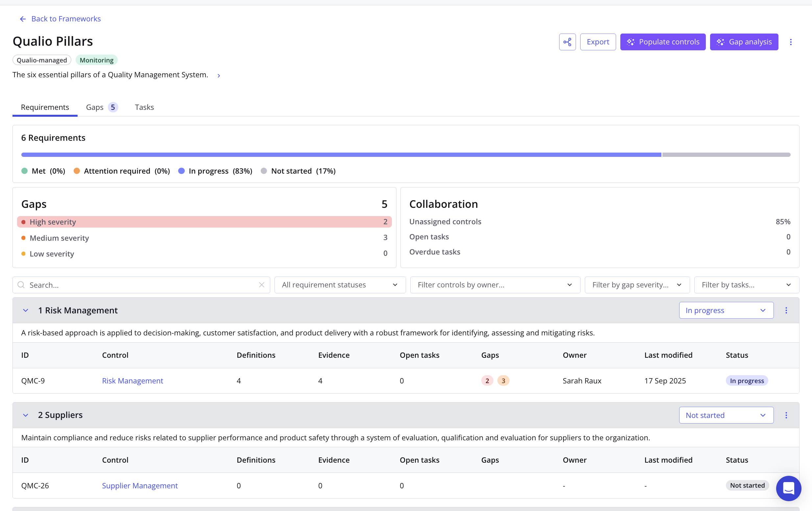The image size is (812, 511).
Task: Click into the Search input field
Action: click(142, 285)
